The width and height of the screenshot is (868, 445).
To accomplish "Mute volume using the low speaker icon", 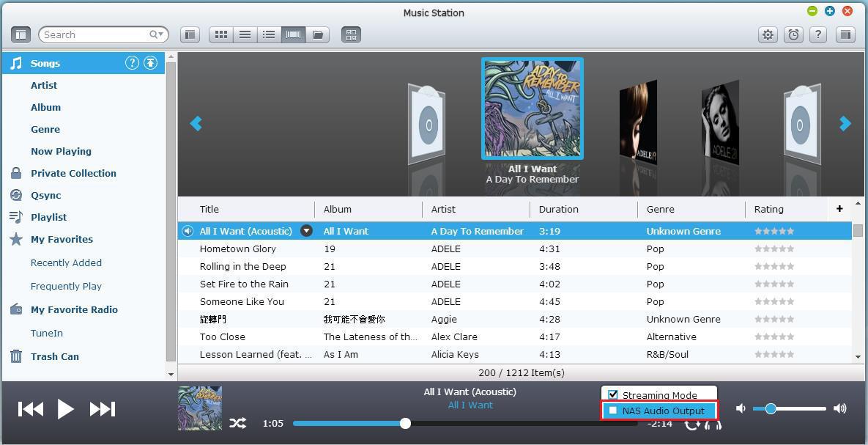I will [x=741, y=408].
